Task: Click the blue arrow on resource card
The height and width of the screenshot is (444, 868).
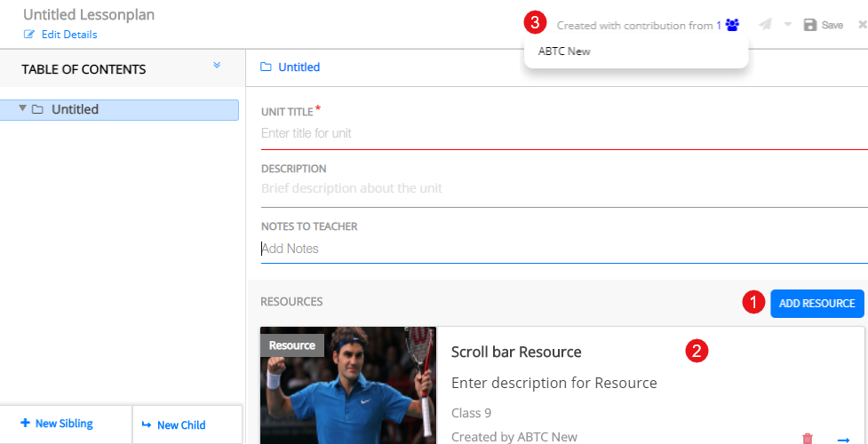Action: point(843,438)
